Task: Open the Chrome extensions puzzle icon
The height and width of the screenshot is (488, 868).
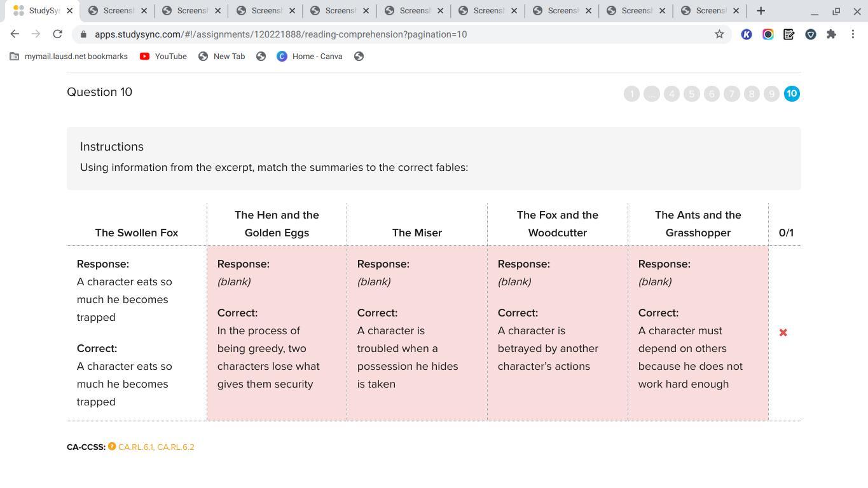Action: [x=831, y=34]
